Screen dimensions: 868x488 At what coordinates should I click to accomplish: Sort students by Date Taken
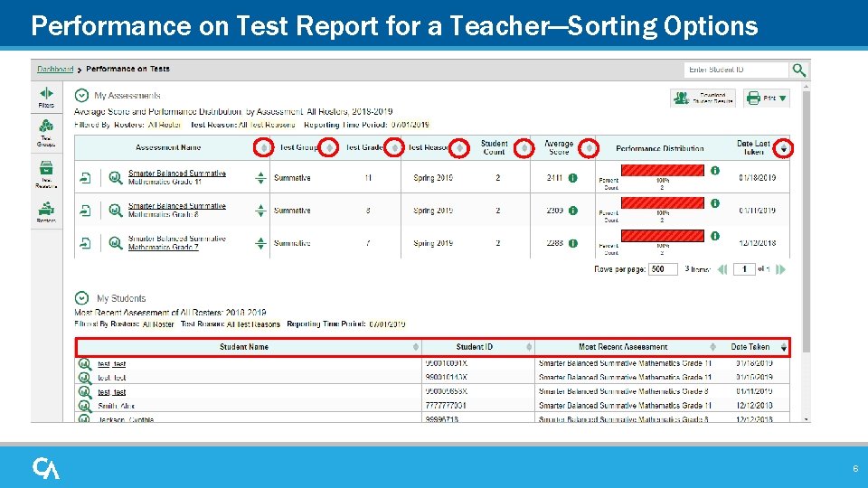pos(783,347)
